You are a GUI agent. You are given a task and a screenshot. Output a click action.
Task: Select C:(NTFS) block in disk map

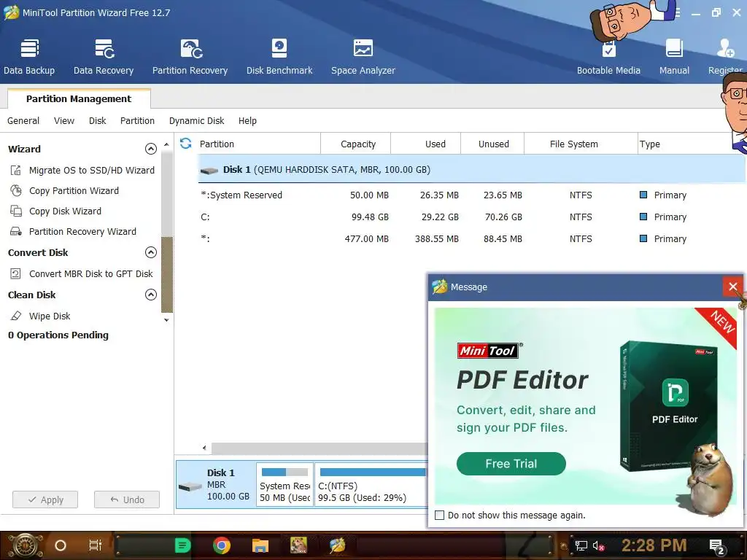[x=371, y=485]
